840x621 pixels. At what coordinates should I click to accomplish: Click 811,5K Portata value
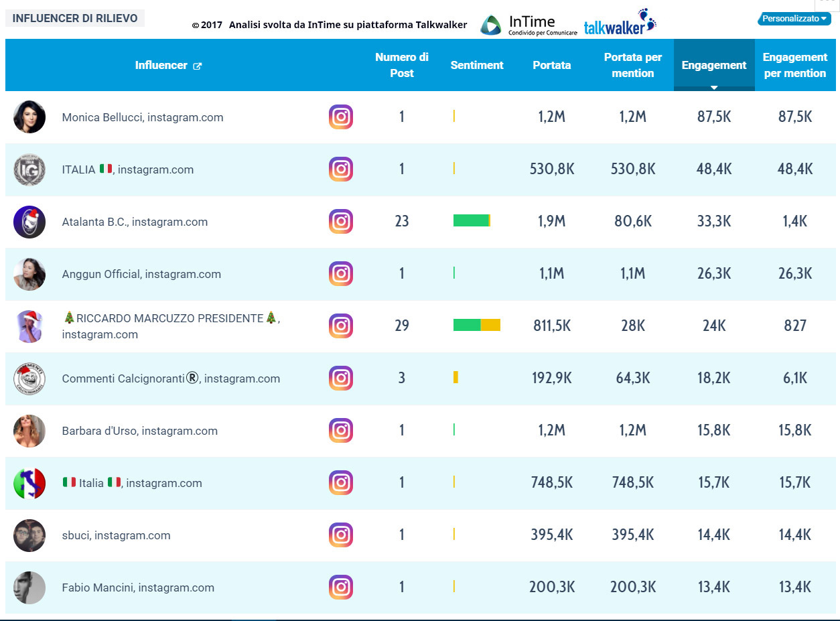click(552, 326)
